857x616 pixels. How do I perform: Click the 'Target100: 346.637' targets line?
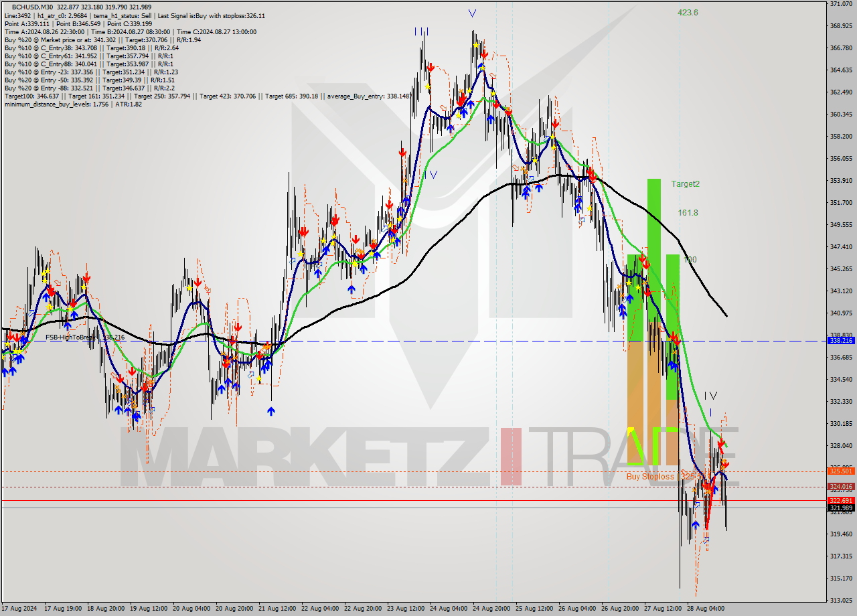(x=208, y=96)
